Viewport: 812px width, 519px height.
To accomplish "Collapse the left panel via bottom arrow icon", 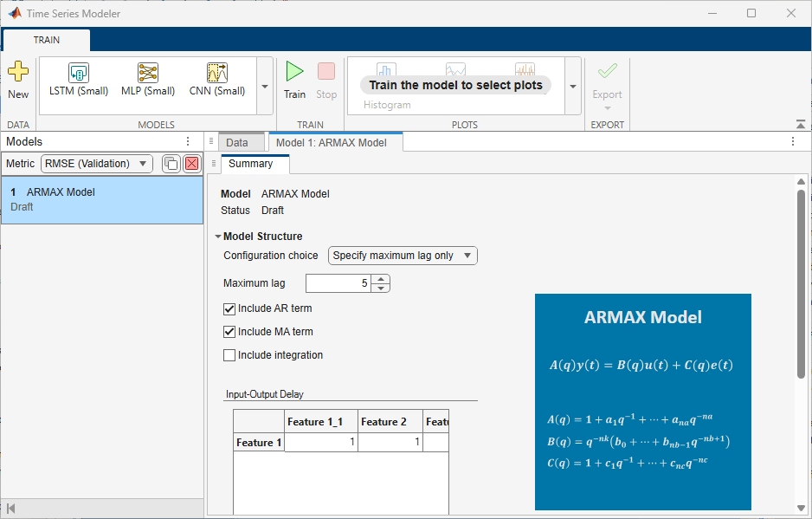I will coord(11,508).
